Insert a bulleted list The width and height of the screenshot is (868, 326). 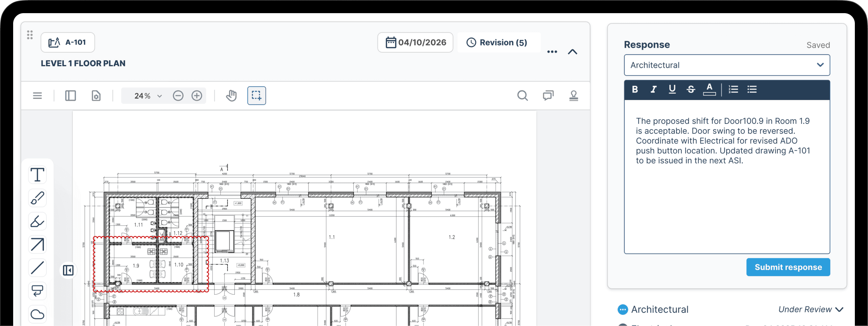[752, 89]
